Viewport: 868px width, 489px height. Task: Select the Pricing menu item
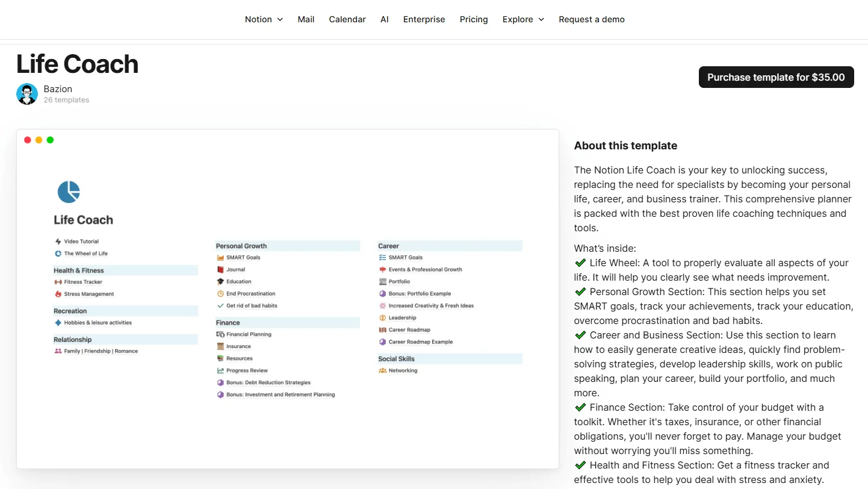pyautogui.click(x=474, y=19)
